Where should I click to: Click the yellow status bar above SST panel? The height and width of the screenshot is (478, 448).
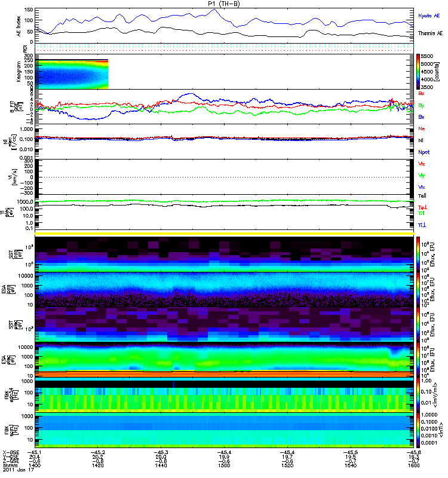[225, 234]
